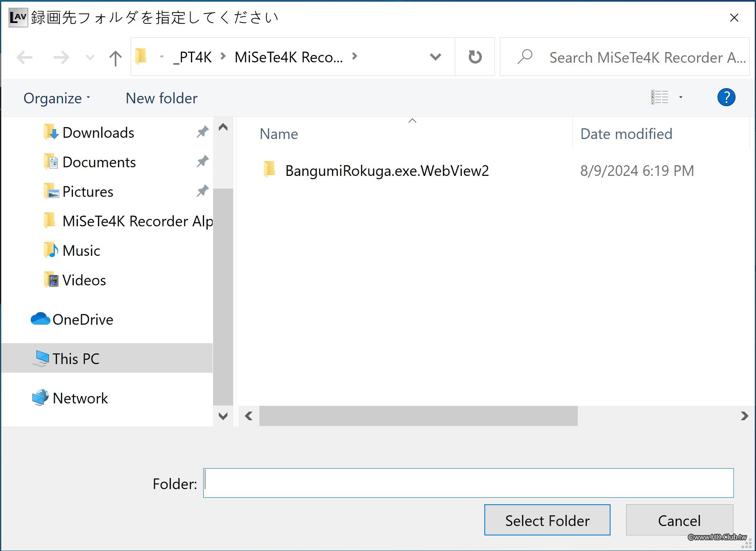
Task: Go up one folder level
Action: [x=116, y=58]
